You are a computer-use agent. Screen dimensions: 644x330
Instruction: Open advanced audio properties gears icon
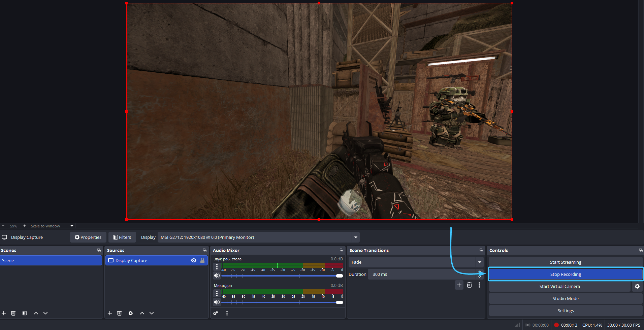[x=216, y=313]
